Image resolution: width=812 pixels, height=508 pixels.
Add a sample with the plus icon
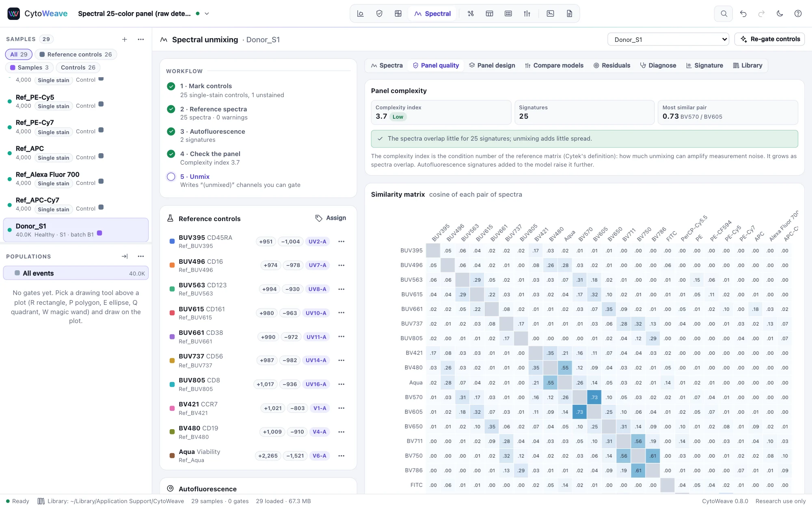tap(125, 39)
